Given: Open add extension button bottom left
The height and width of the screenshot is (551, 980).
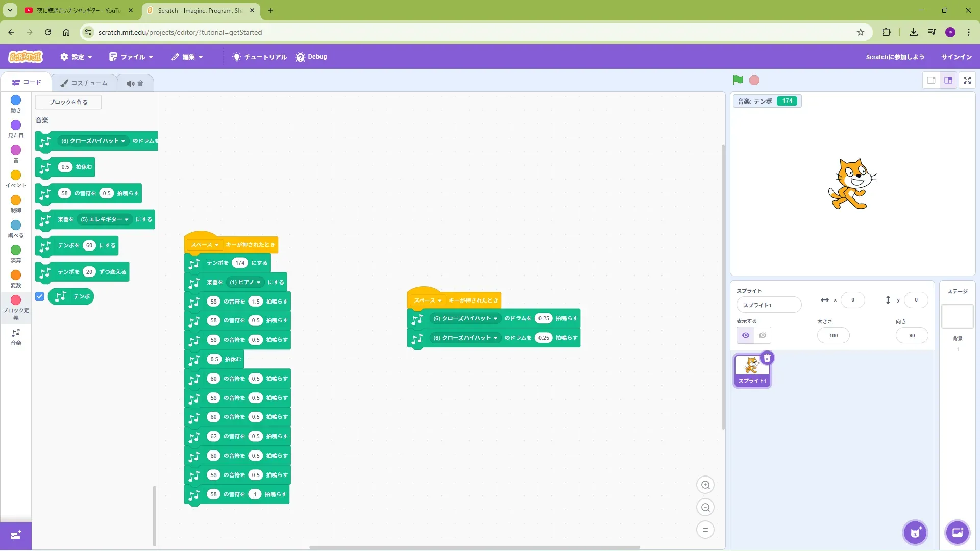Looking at the screenshot, I should (16, 535).
